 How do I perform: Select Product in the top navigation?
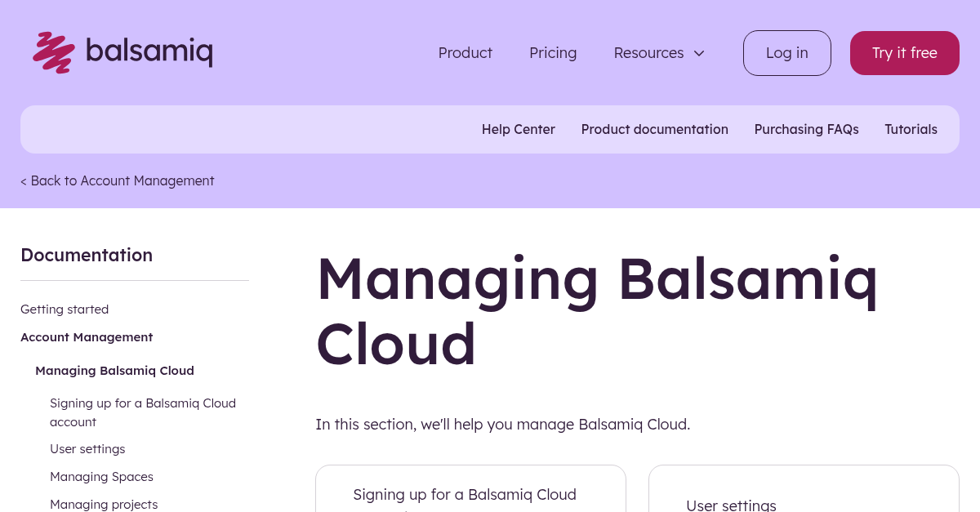point(465,52)
